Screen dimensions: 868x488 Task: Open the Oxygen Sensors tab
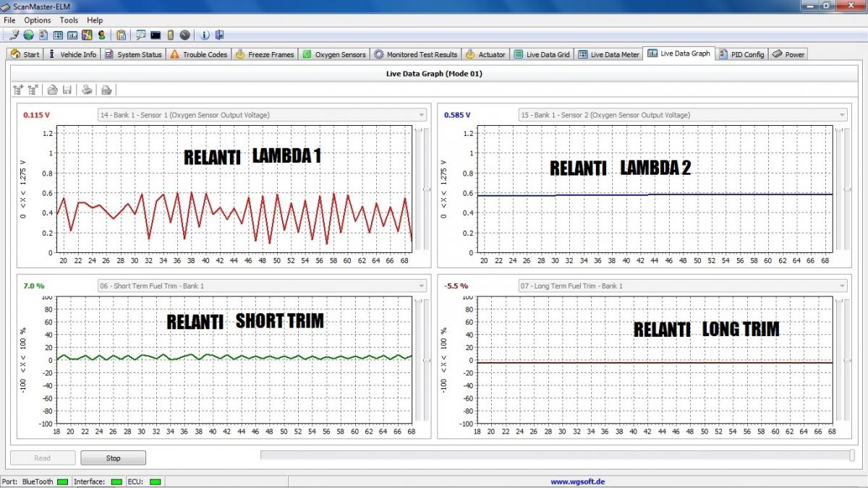coord(334,54)
